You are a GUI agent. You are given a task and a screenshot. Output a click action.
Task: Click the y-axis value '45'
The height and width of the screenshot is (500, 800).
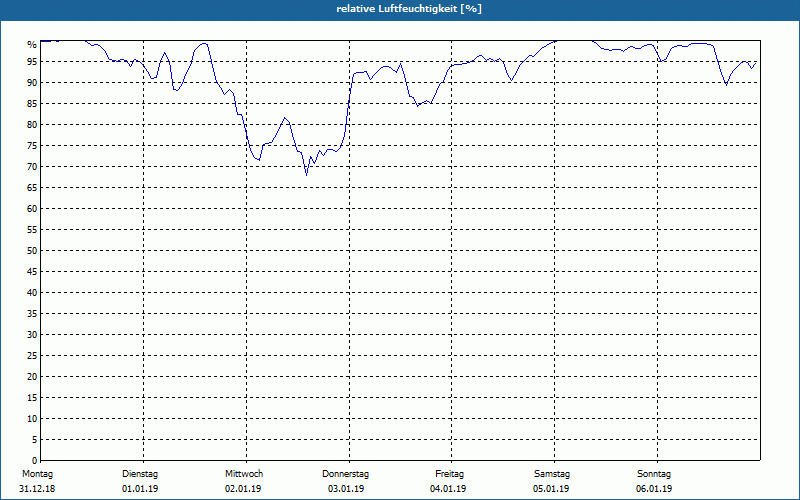(32, 272)
